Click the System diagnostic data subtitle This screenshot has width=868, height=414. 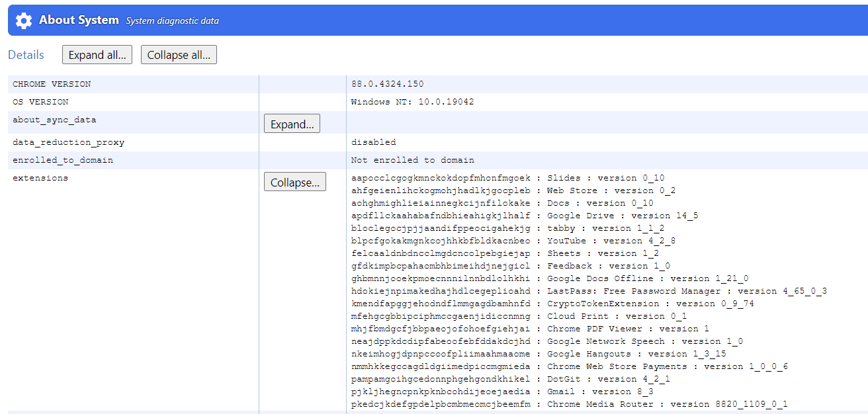172,21
